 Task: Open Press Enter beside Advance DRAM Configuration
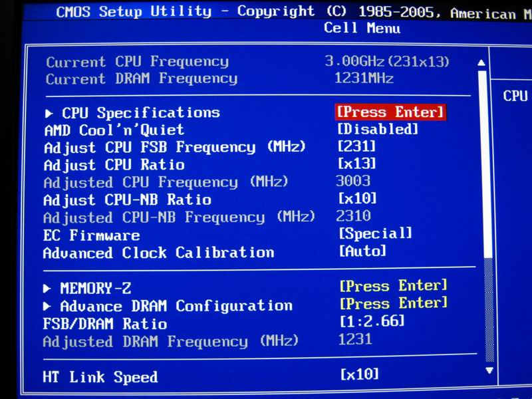click(394, 303)
